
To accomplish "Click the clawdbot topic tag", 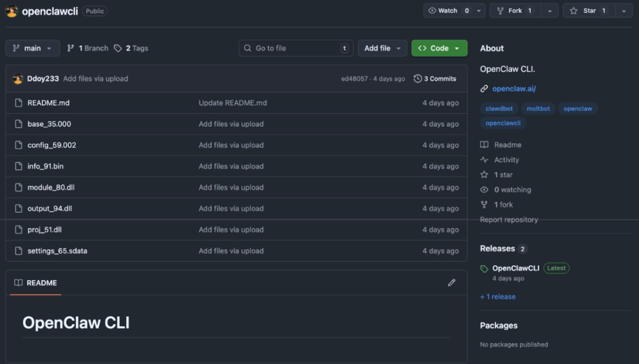I will tap(499, 109).
